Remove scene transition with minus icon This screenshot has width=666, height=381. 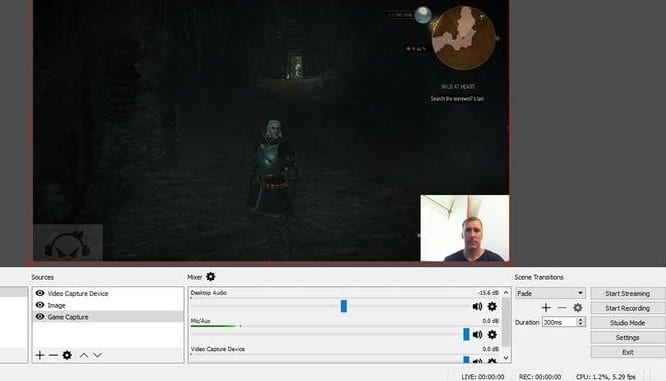[562, 308]
